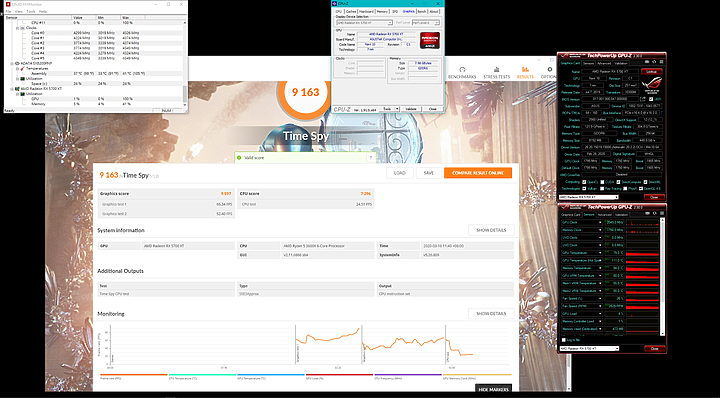
Task: Enable the Log to file checkbox
Action: [563, 340]
